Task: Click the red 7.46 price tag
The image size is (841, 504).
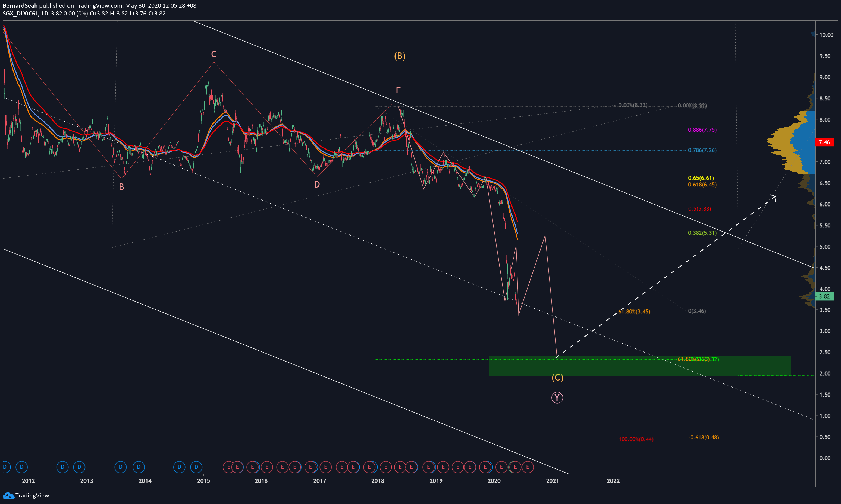Action: 824,142
